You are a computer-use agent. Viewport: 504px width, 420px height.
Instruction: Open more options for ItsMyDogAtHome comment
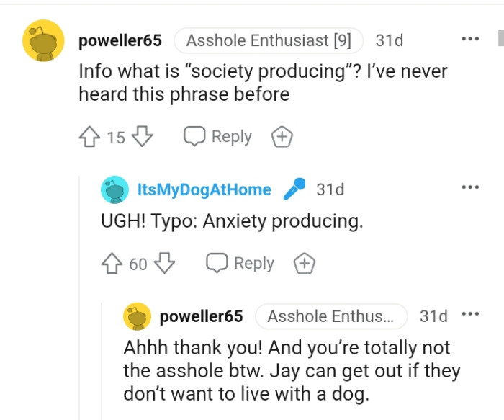pos(470,187)
